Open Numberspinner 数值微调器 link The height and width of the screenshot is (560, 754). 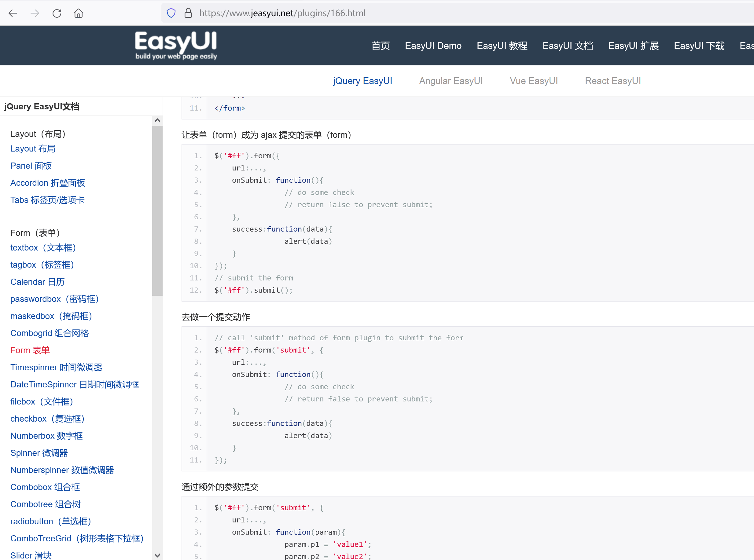click(x=62, y=470)
